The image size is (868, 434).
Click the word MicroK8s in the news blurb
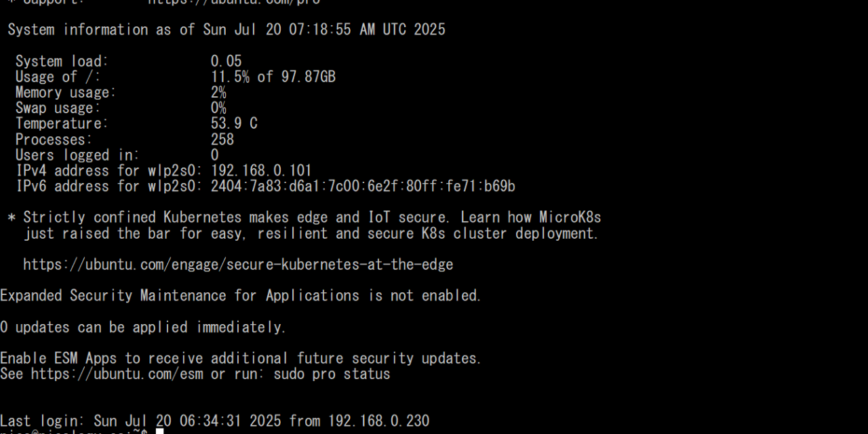point(570,218)
